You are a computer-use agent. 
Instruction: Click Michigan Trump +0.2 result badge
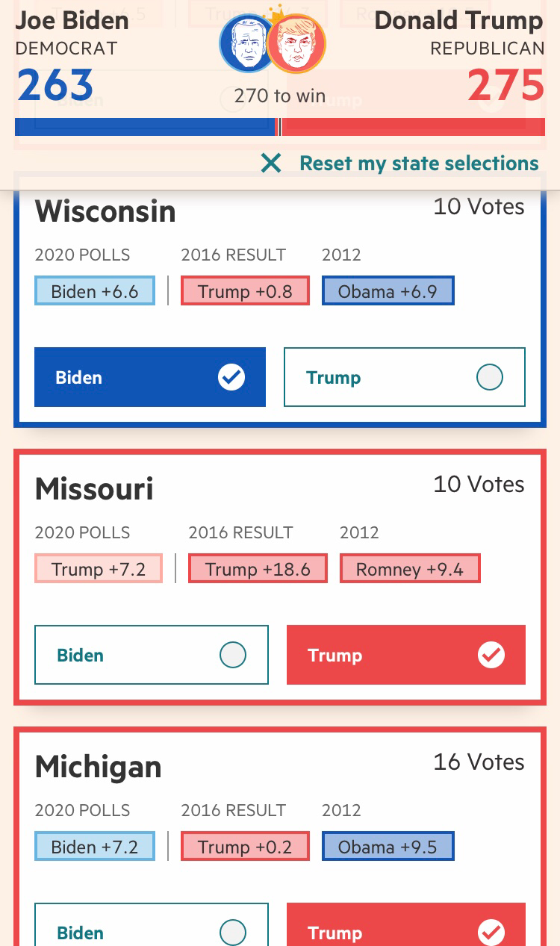point(245,847)
